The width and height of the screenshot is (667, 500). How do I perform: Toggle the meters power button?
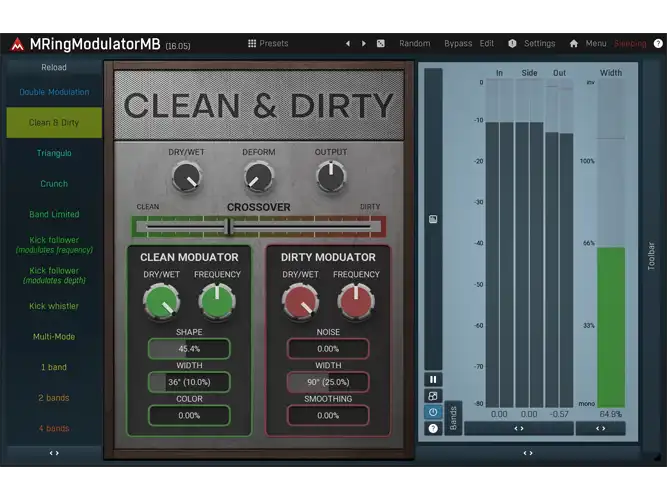(433, 412)
